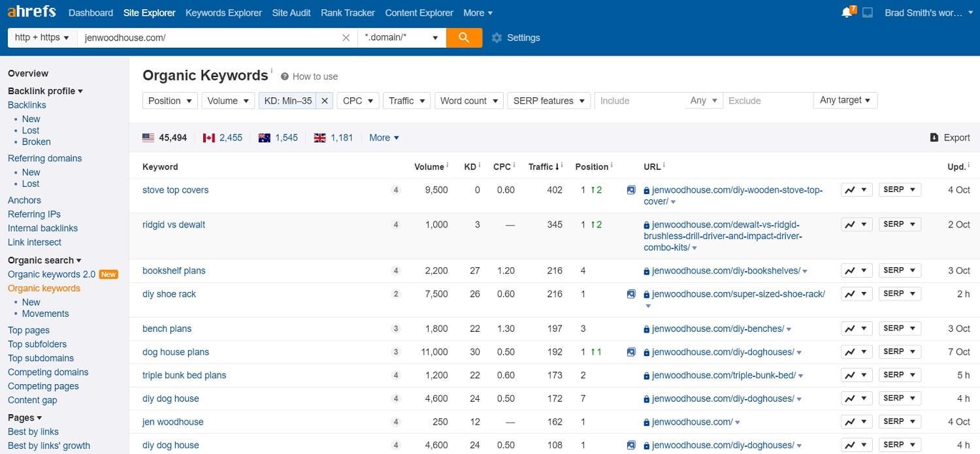Open Brad Smith's workspace account menu

click(x=928, y=12)
